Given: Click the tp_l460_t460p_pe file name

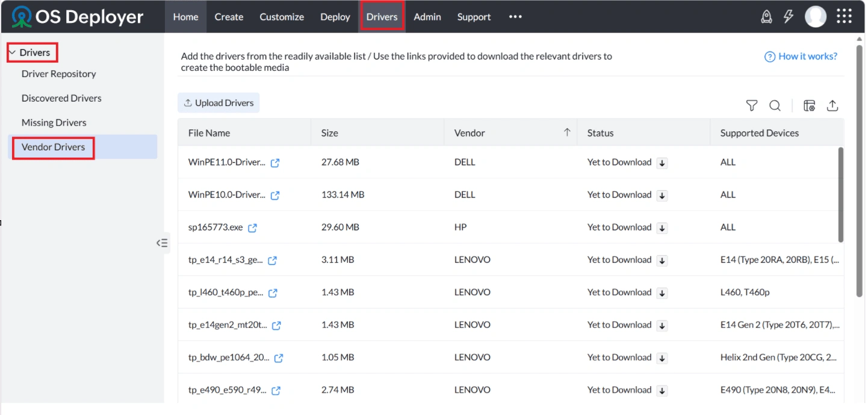Looking at the screenshot, I should click(226, 292).
